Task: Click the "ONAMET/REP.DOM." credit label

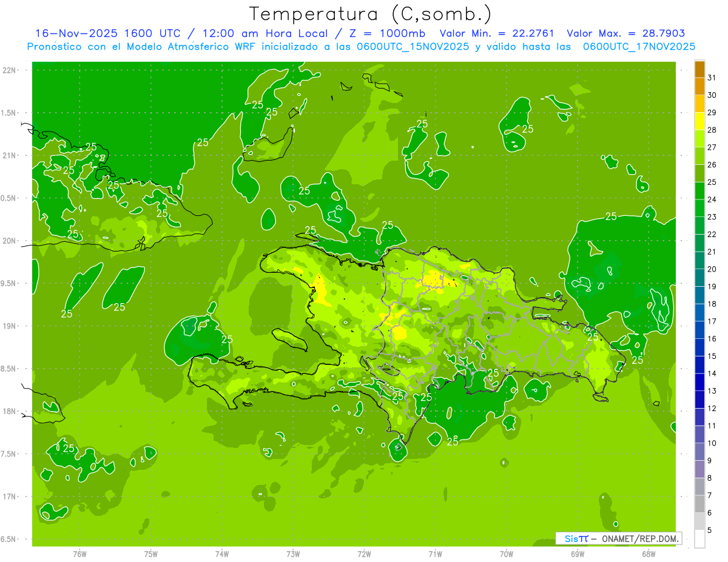Action: click(x=640, y=538)
